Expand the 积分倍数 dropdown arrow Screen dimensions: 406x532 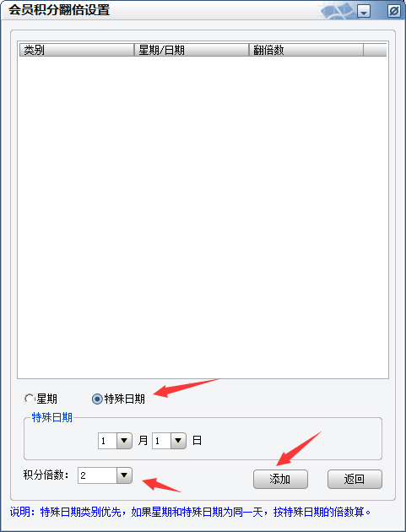(x=124, y=475)
